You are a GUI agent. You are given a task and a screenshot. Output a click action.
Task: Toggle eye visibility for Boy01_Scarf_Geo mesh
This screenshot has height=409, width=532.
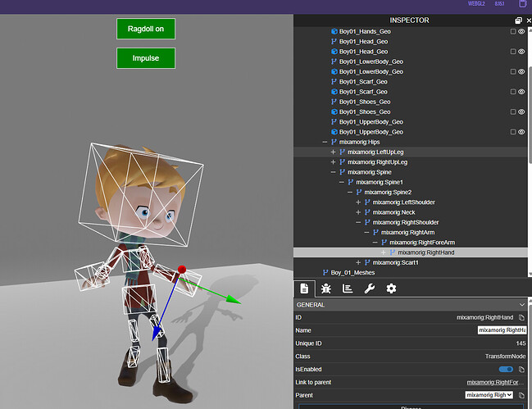(x=521, y=92)
